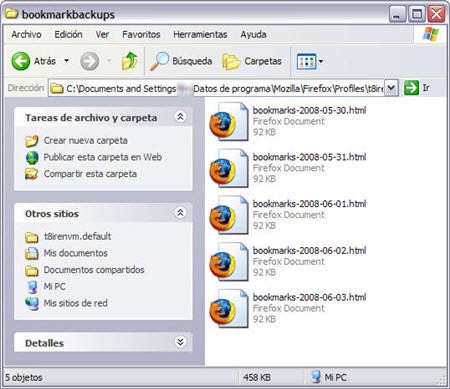Click the 5 objetos status bar text
450x389 pixels.
[24, 378]
